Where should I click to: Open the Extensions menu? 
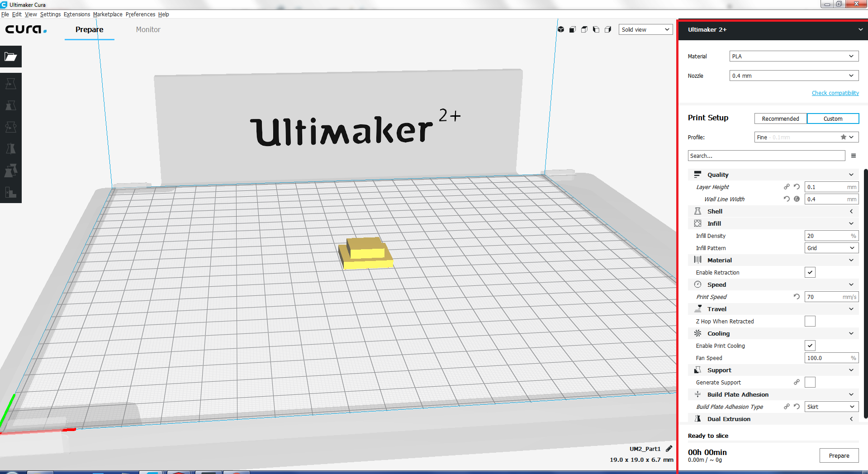coord(77,14)
